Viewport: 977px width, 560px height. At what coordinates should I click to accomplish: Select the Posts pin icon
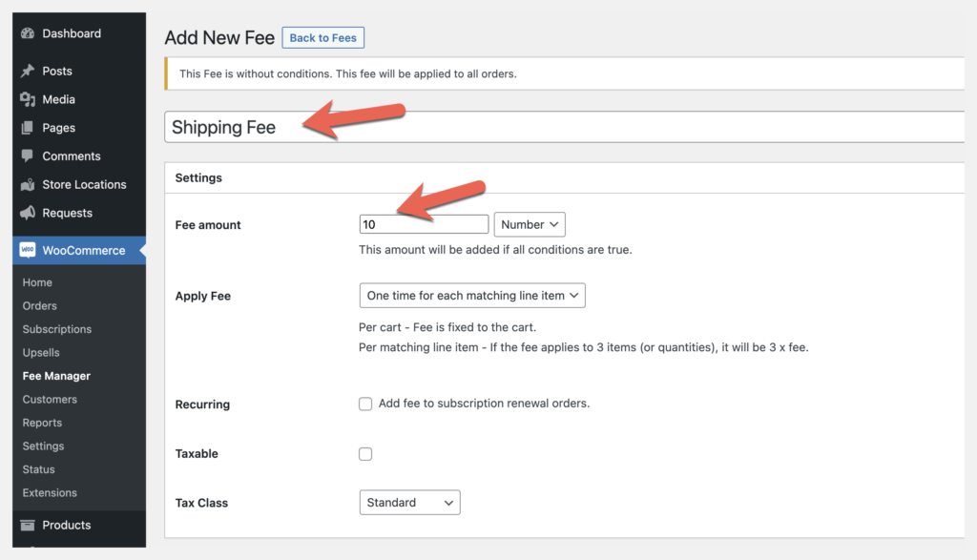coord(26,71)
